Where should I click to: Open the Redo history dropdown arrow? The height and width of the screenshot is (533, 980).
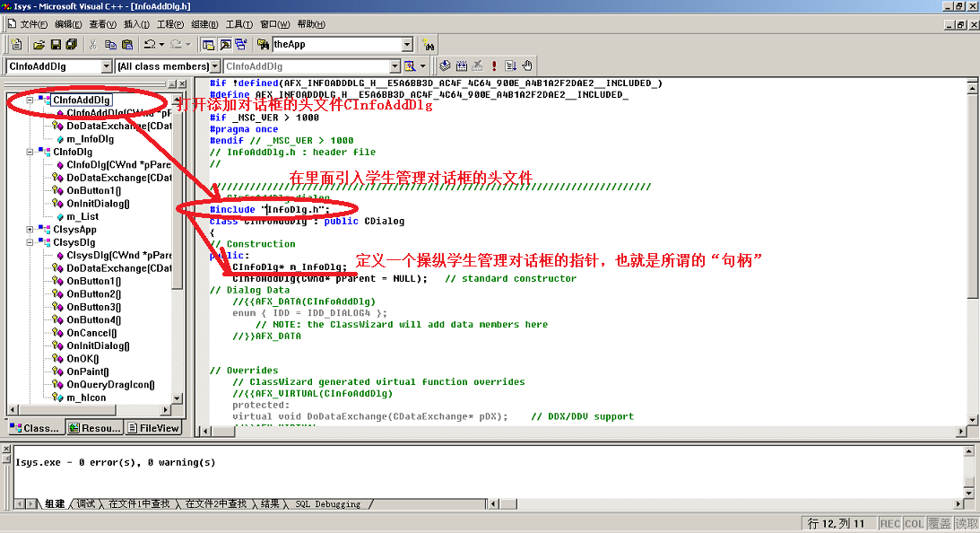point(188,45)
